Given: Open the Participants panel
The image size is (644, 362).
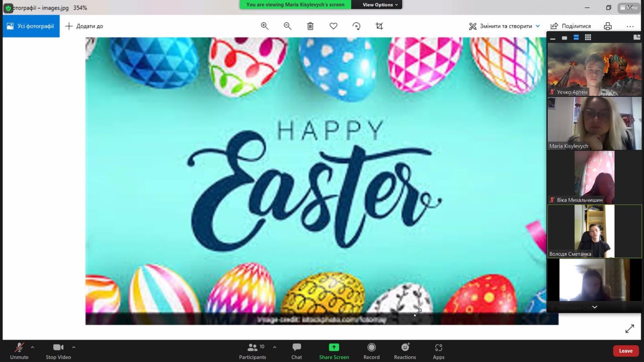Looking at the screenshot, I should (x=253, y=351).
